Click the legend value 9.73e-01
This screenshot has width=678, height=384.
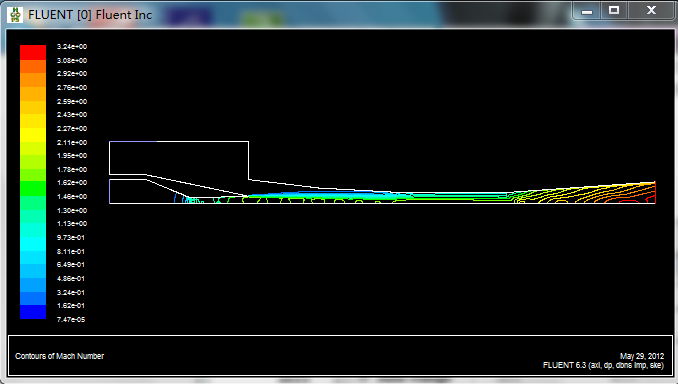coord(71,237)
